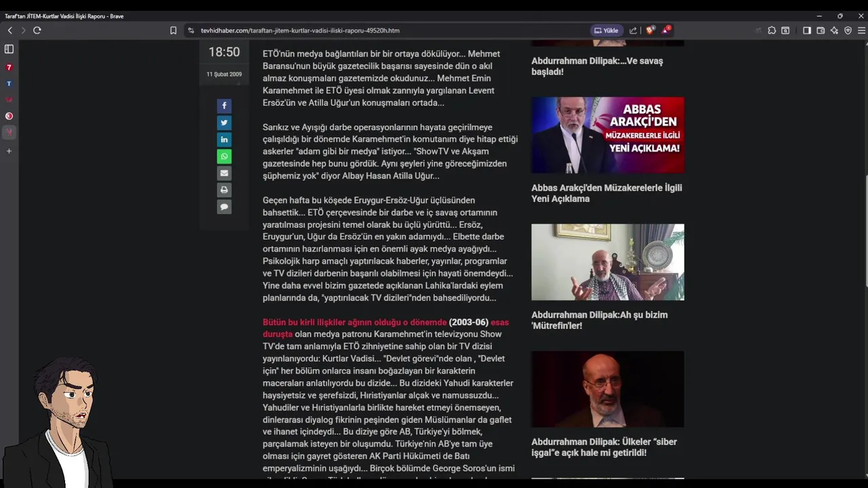The height and width of the screenshot is (488, 868).
Task: Open Brave Rewards triangle icon
Action: 666,30
